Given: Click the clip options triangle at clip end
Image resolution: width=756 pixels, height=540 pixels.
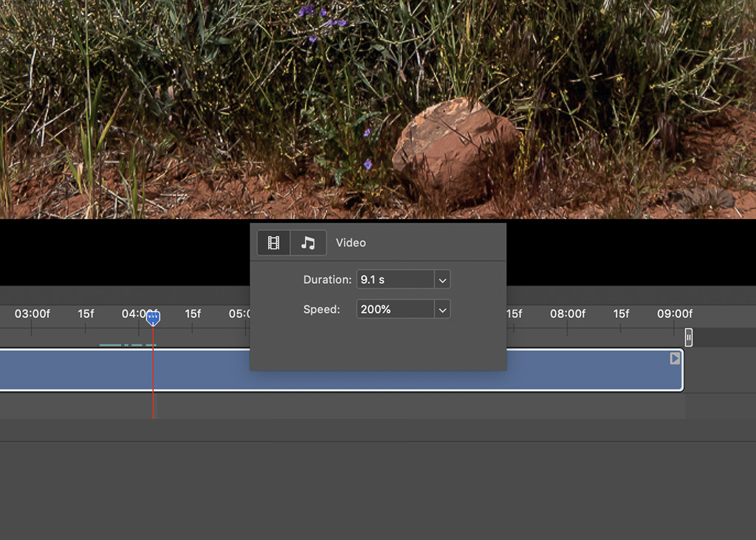Looking at the screenshot, I should (675, 359).
